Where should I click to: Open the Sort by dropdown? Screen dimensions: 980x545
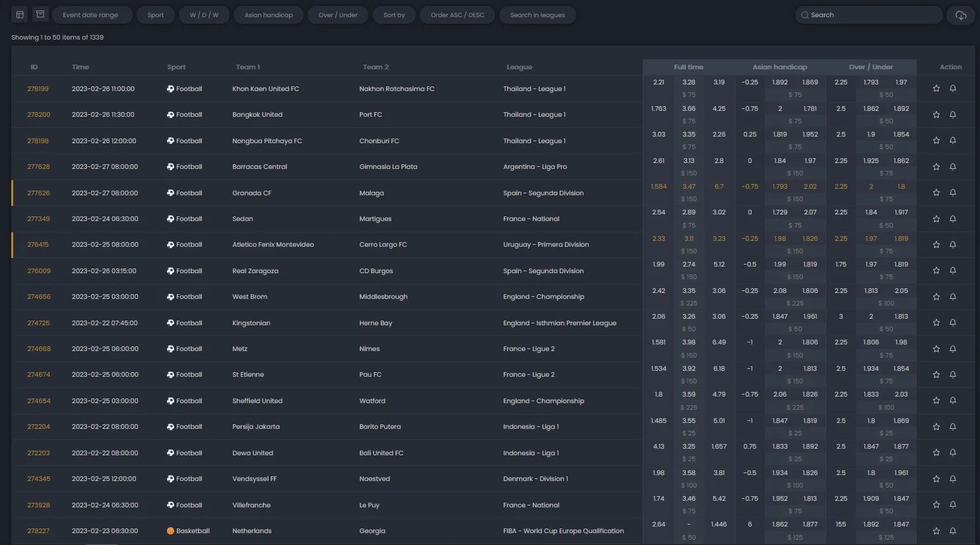point(394,15)
